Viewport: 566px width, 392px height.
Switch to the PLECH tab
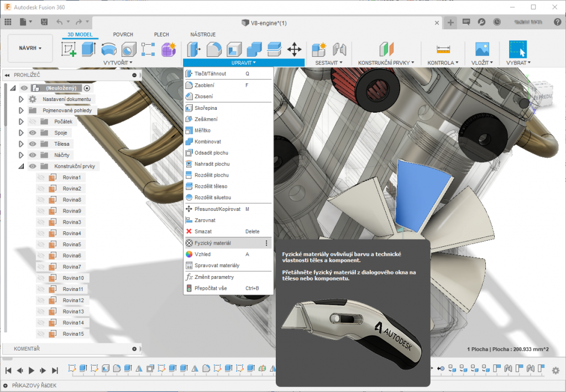tap(161, 34)
